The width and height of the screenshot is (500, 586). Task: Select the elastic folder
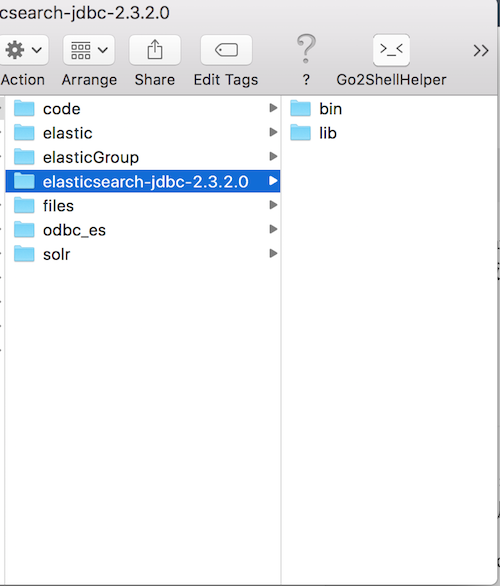(143, 133)
